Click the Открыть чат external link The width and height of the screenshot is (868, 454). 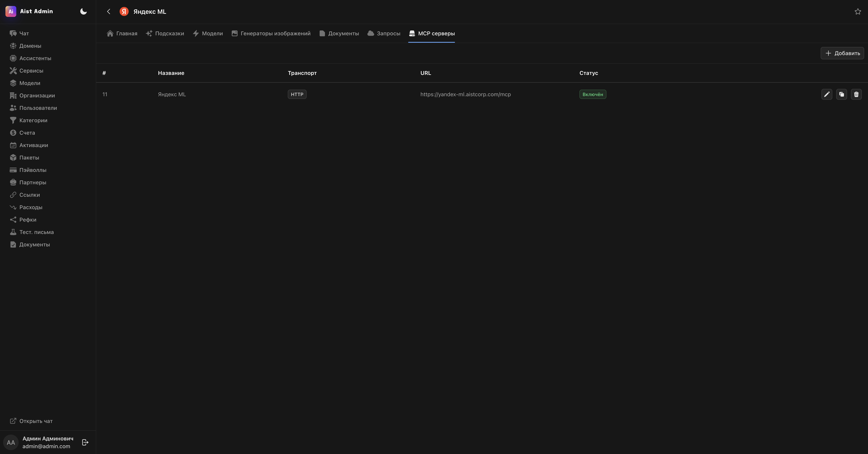point(31,421)
